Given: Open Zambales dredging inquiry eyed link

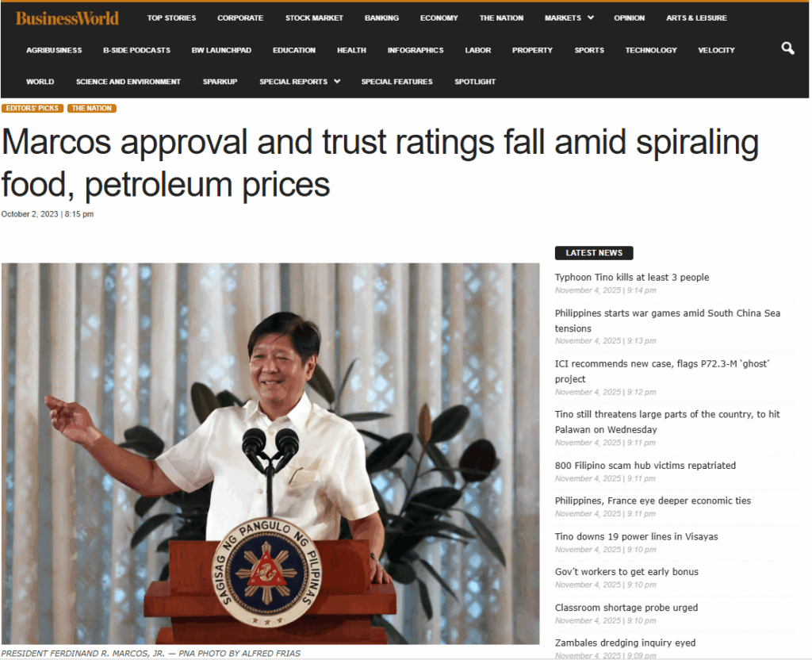Looking at the screenshot, I should pyautogui.click(x=625, y=643).
